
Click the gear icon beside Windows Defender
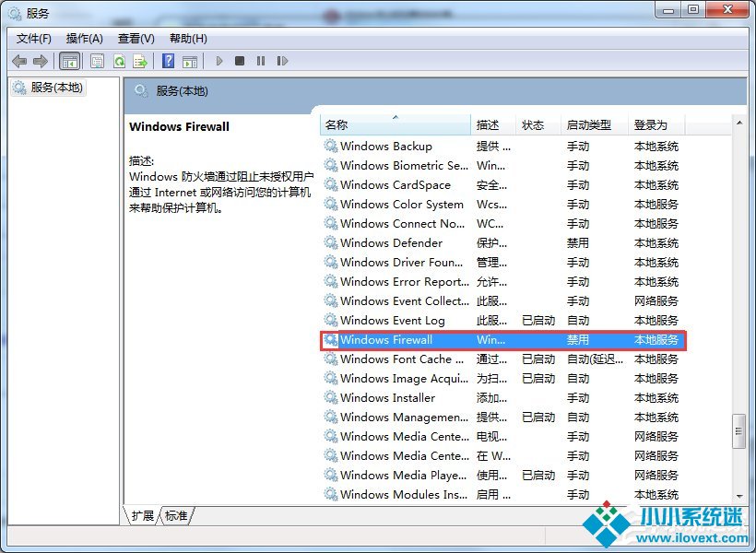[x=331, y=242]
